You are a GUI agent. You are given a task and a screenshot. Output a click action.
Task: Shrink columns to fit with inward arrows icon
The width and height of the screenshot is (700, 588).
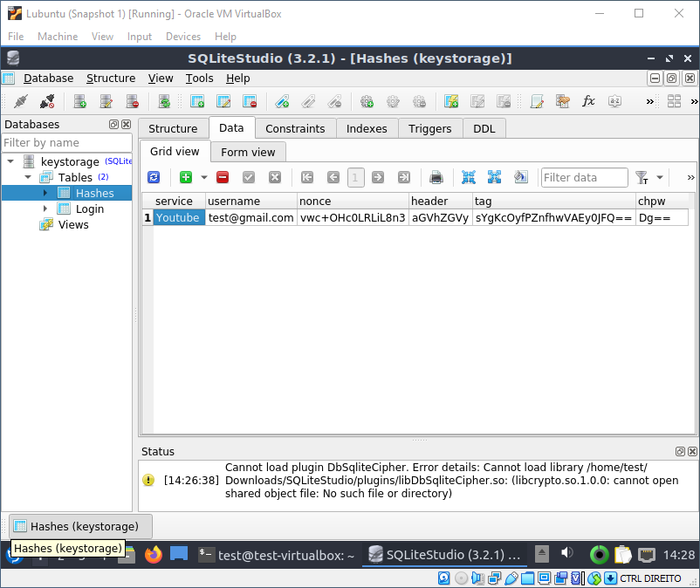click(x=469, y=178)
